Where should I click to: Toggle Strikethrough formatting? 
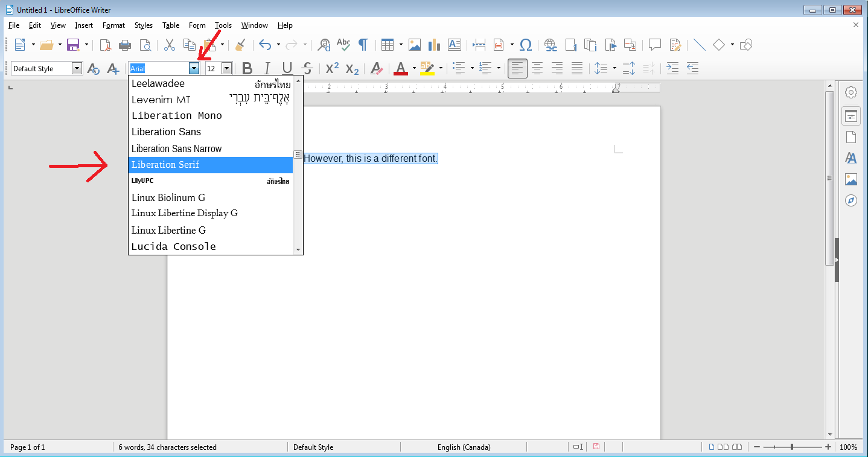(307, 68)
